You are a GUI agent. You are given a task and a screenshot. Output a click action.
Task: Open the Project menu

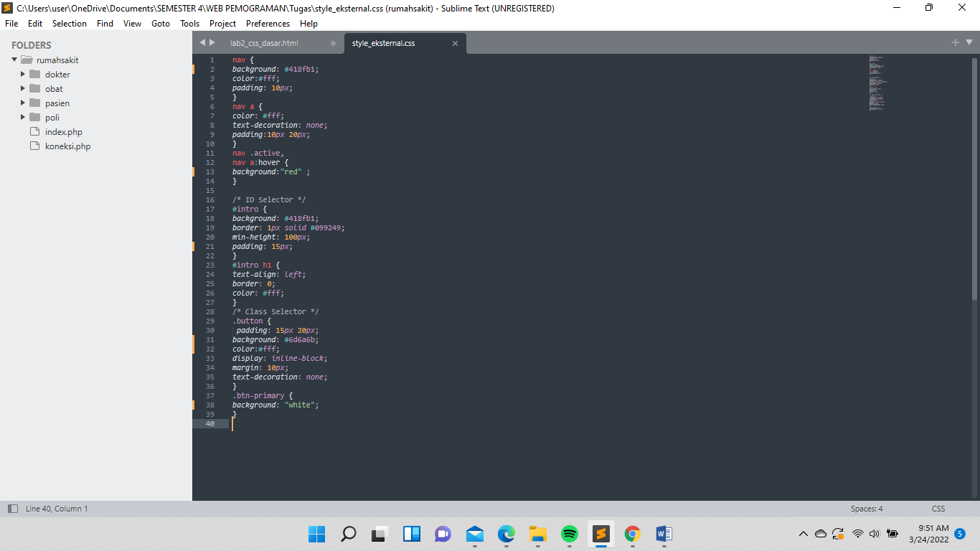(222, 24)
